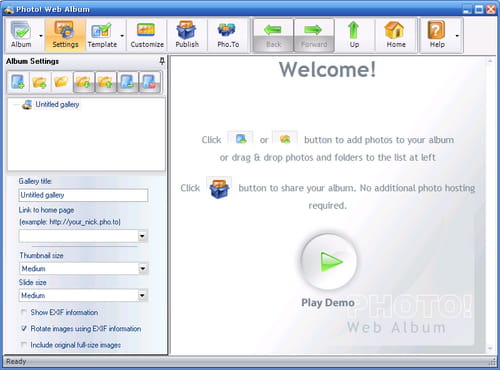Click the Thumbnail size label
Viewport: 500px width, 370px height.
(41, 255)
